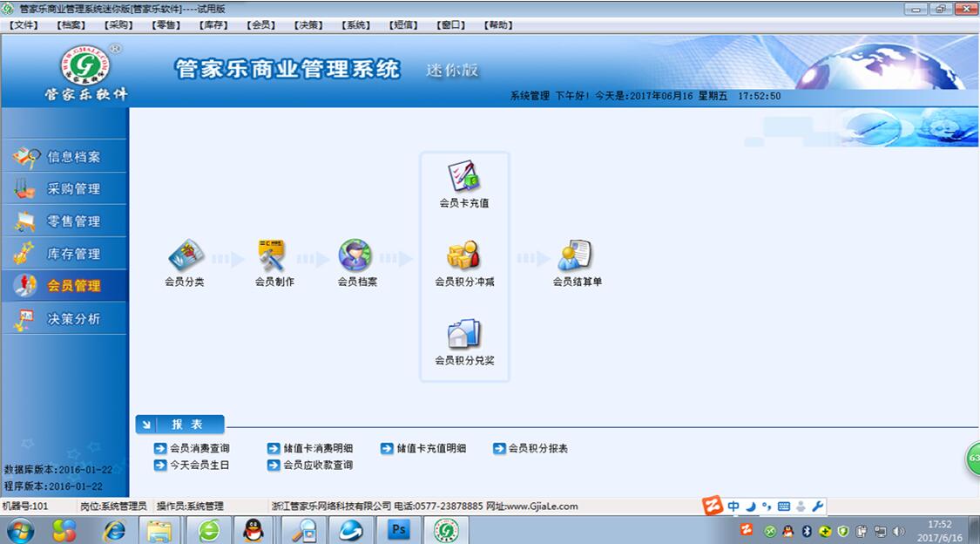The image size is (980, 544).
Task: Click the 机器号:101 status entry
Action: (x=25, y=507)
